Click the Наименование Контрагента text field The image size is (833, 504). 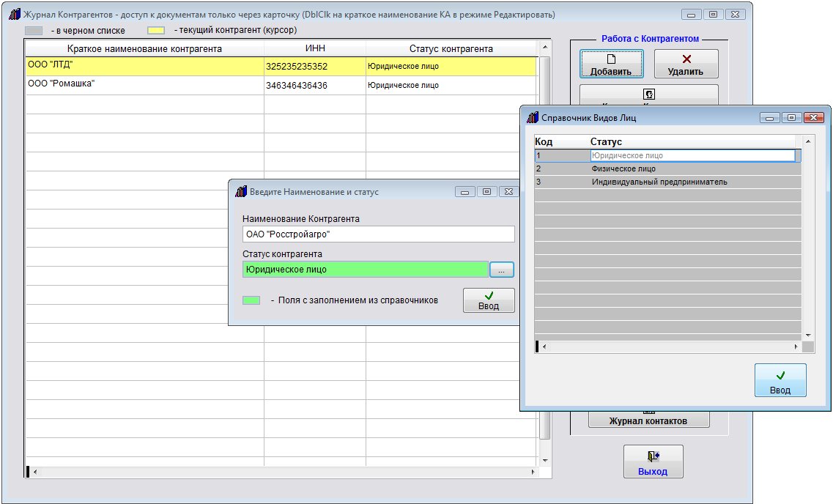click(379, 234)
